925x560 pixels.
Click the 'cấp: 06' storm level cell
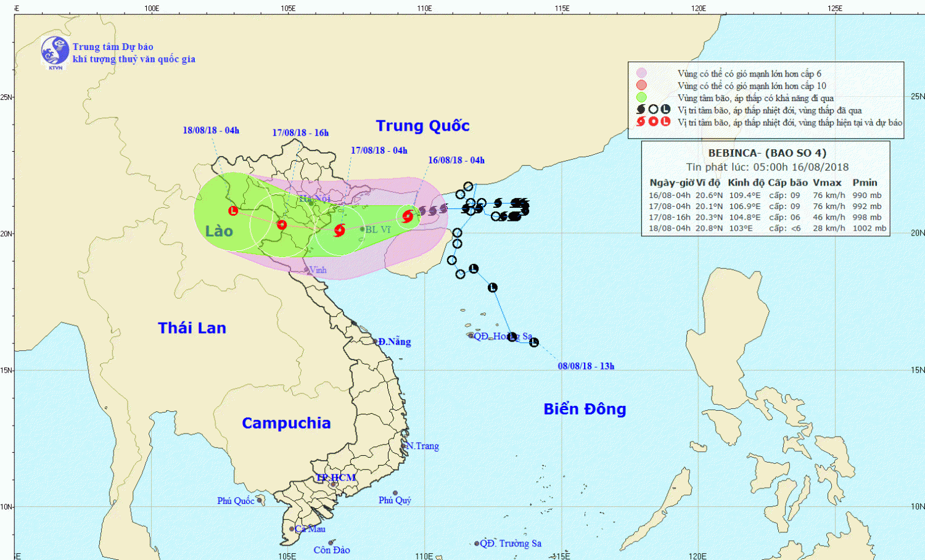(784, 217)
